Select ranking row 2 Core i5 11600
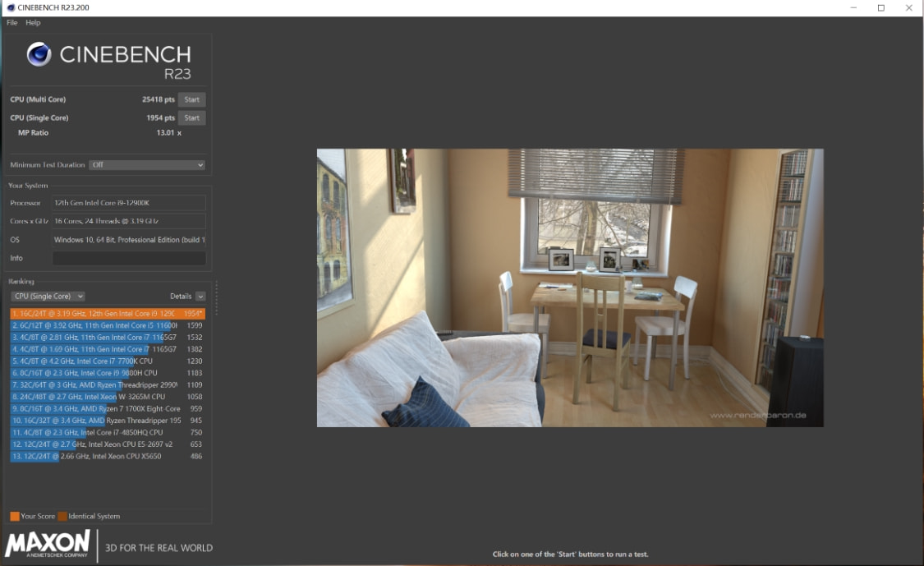Screen dimensions: 924x566 pos(108,325)
